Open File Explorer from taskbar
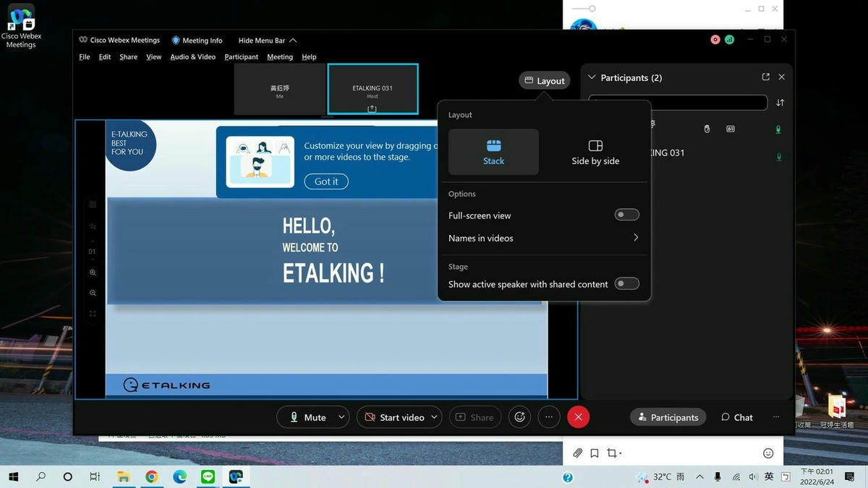The width and height of the screenshot is (868, 488). click(124, 477)
